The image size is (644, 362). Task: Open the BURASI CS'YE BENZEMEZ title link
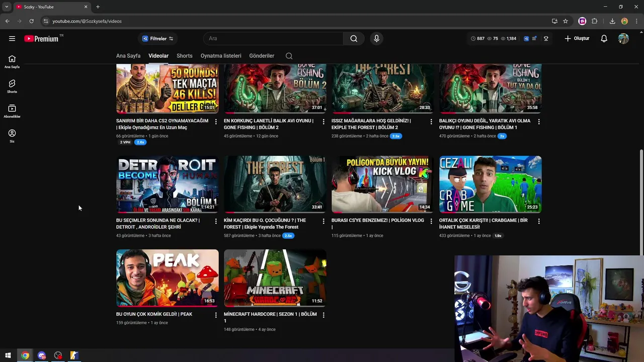point(377,224)
